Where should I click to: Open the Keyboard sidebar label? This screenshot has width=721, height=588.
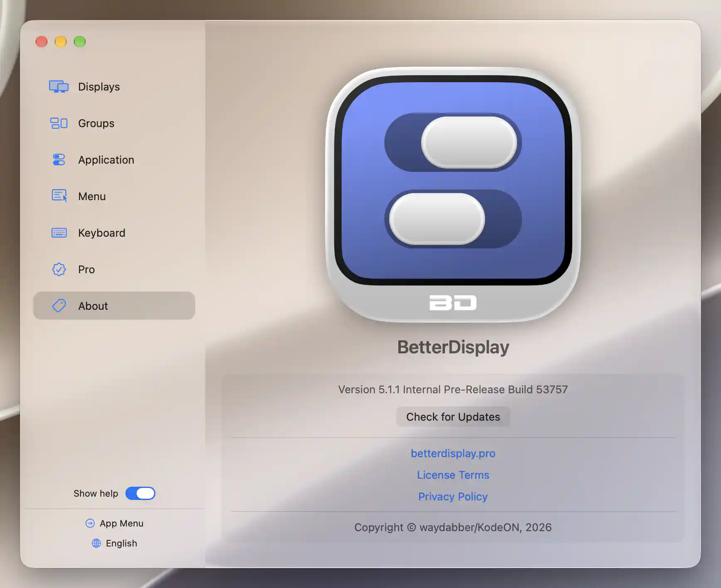click(102, 233)
